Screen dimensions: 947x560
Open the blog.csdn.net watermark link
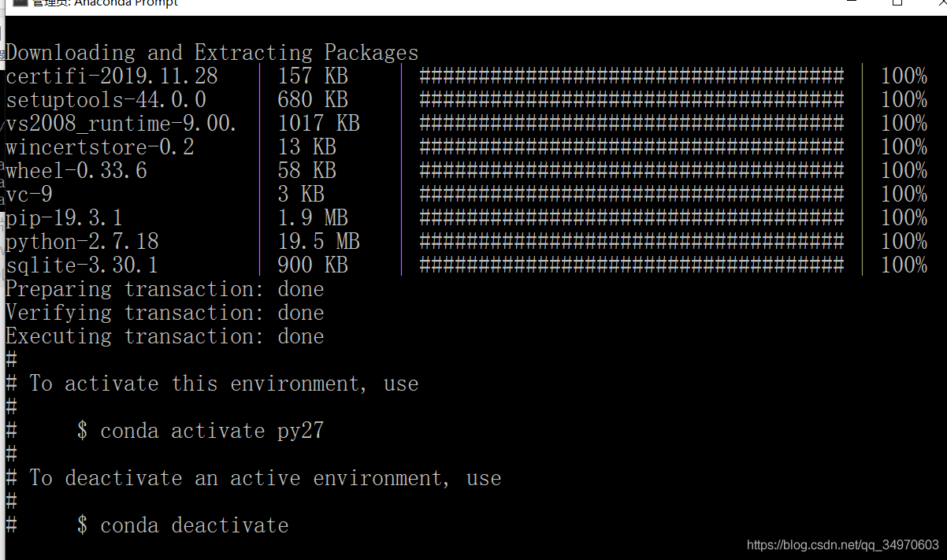tap(843, 545)
